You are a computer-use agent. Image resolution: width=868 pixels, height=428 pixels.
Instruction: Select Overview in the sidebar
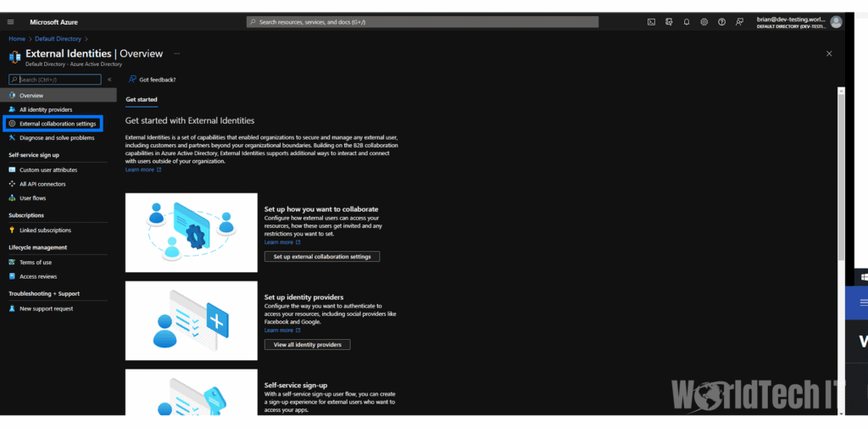tap(58, 96)
